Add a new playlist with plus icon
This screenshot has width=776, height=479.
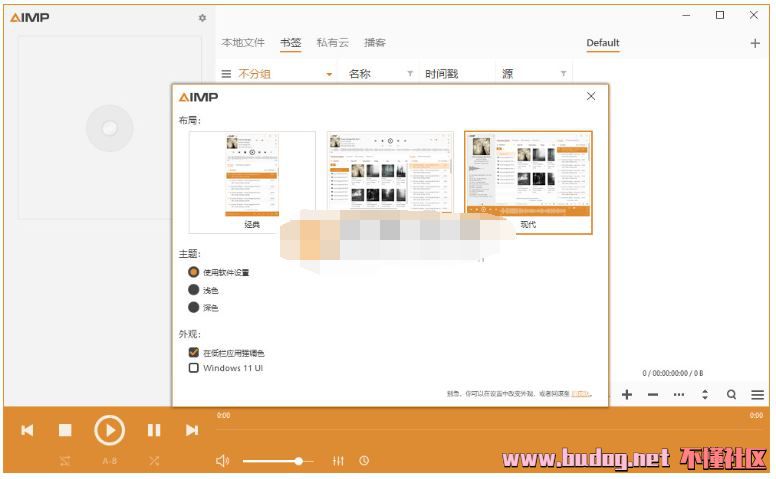755,43
